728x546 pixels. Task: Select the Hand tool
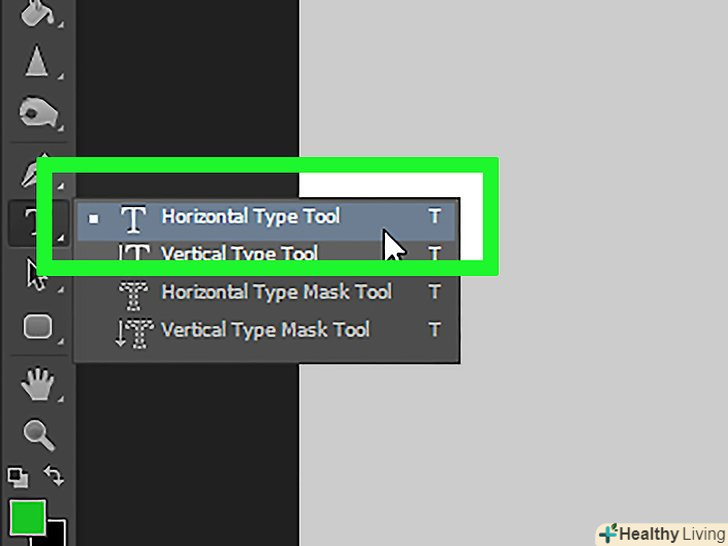point(37,382)
